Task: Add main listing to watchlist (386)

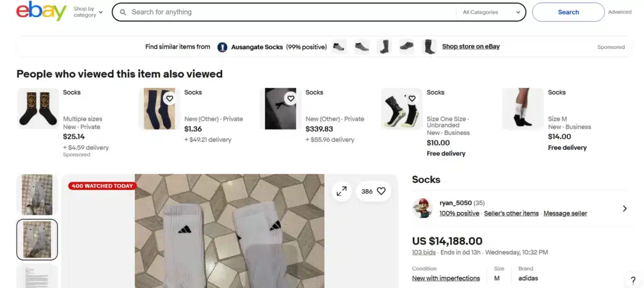Action: 374,191
